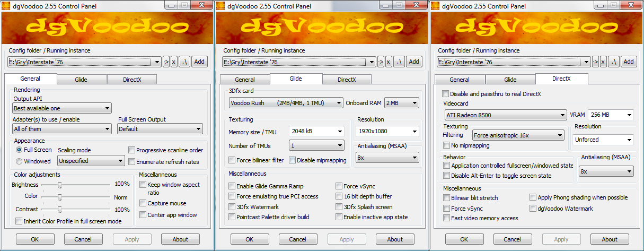Viewport: 644px width, 251px height.
Task: Expand the Full Screen Output dropdown
Action: [161, 128]
